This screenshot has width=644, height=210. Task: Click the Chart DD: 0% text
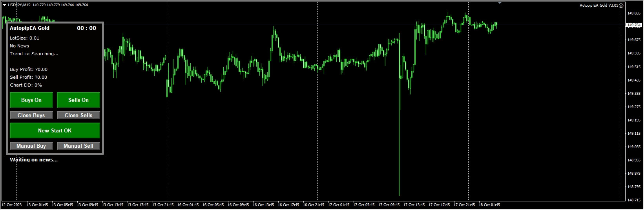(26, 85)
